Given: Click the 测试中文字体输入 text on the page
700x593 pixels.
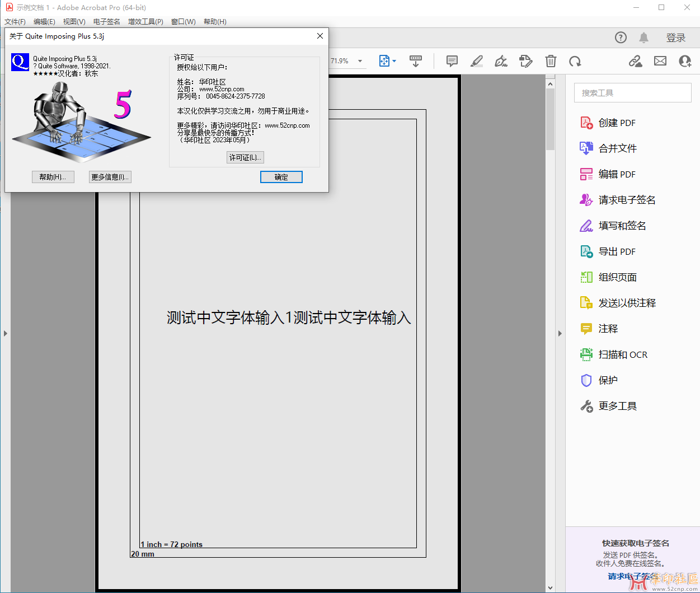Looking at the screenshot, I should tap(289, 317).
